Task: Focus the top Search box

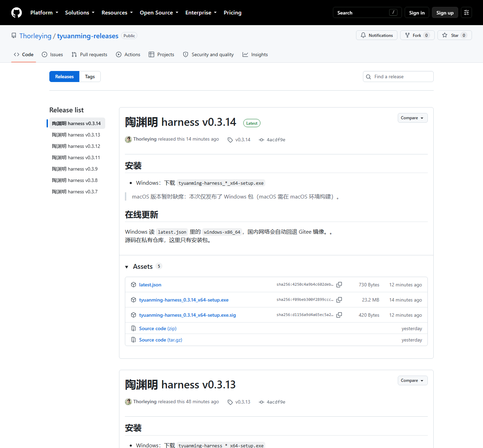Action: click(x=367, y=12)
